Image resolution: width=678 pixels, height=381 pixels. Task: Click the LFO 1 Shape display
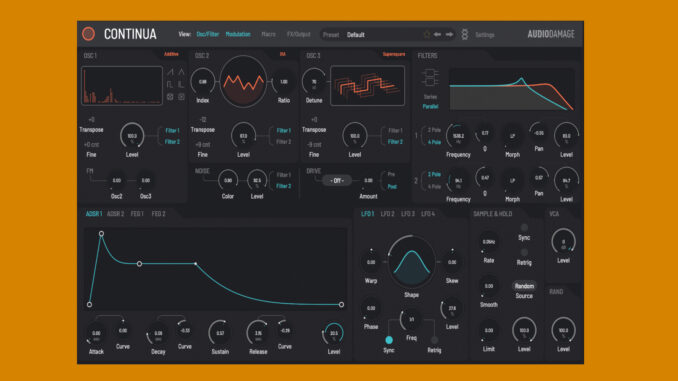coord(411,263)
